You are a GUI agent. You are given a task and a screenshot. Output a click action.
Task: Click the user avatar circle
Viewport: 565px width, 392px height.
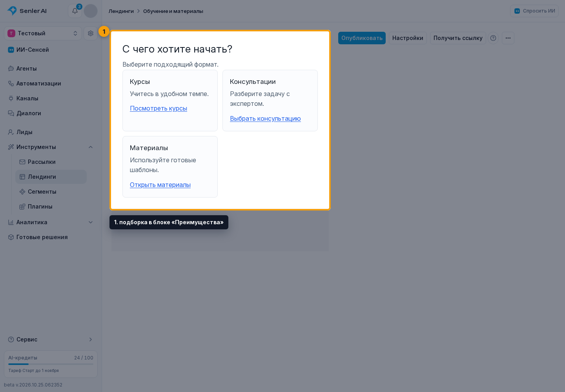(x=91, y=11)
